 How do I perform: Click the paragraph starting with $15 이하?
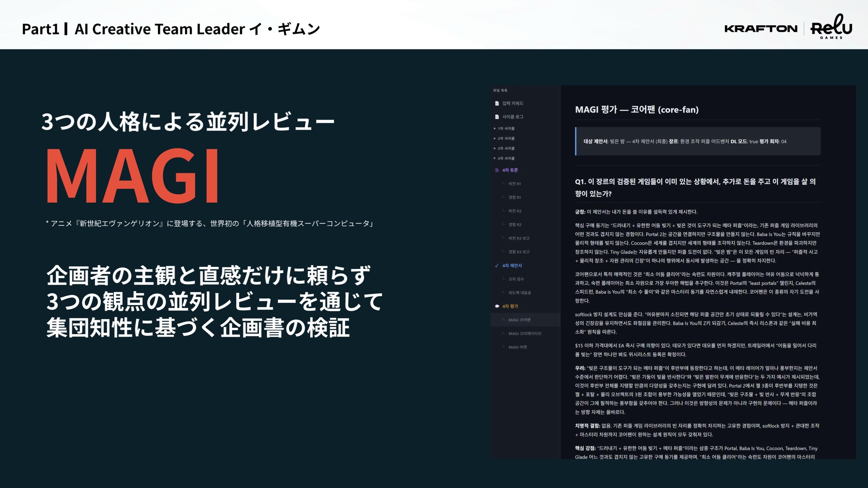point(695,350)
